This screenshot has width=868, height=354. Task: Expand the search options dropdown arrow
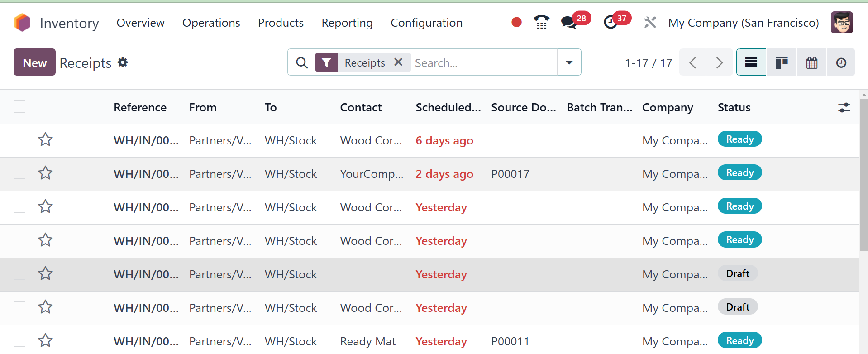[569, 62]
